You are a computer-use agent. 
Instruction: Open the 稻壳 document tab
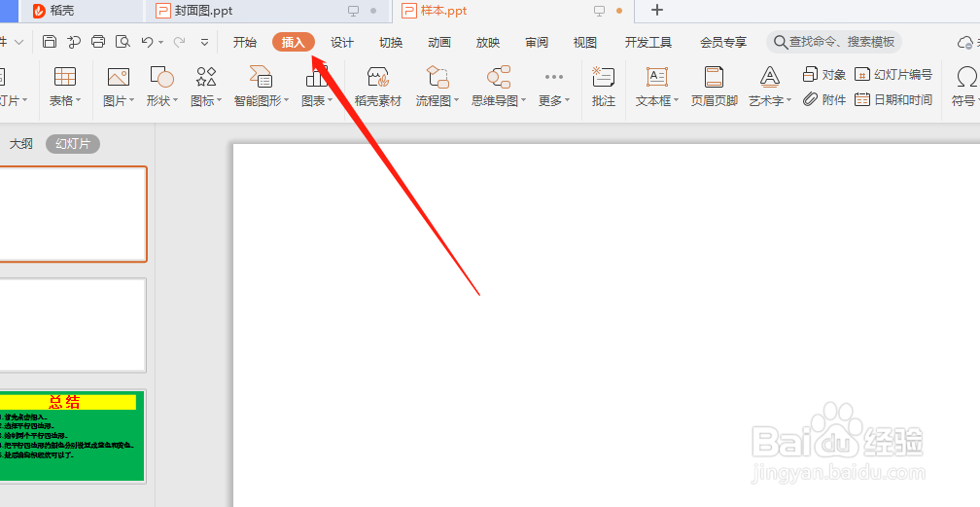(82, 11)
